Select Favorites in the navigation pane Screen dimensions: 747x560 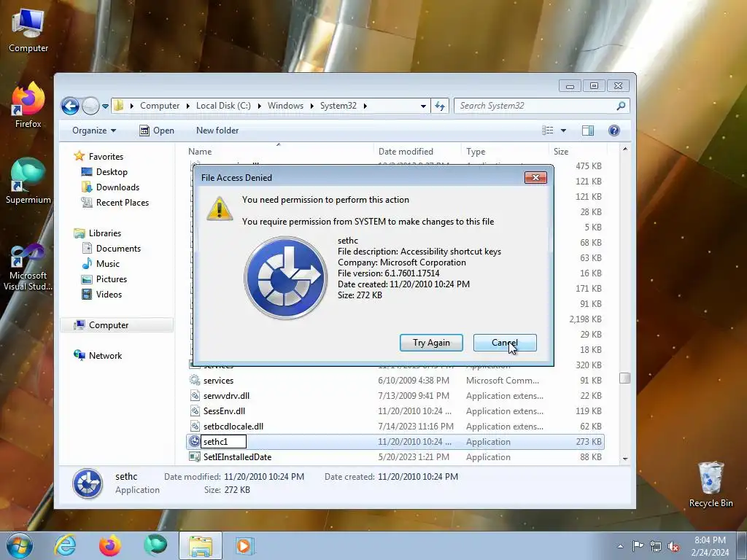(106, 157)
